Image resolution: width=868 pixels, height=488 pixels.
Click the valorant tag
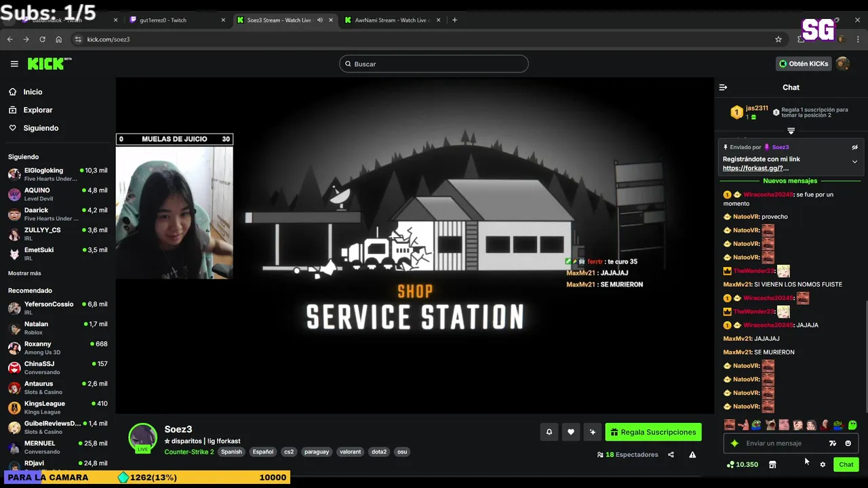coord(351,452)
